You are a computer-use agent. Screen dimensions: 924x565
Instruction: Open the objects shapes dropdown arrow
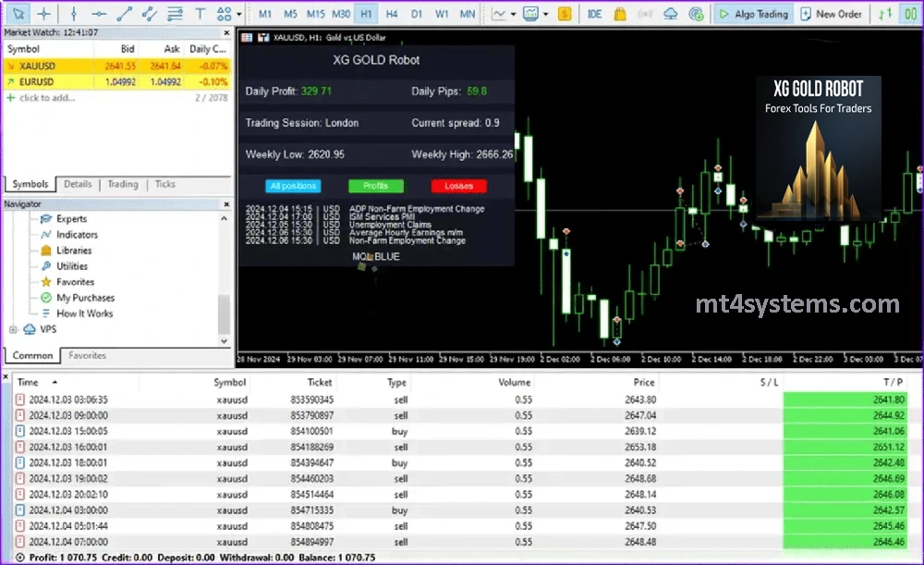[239, 14]
